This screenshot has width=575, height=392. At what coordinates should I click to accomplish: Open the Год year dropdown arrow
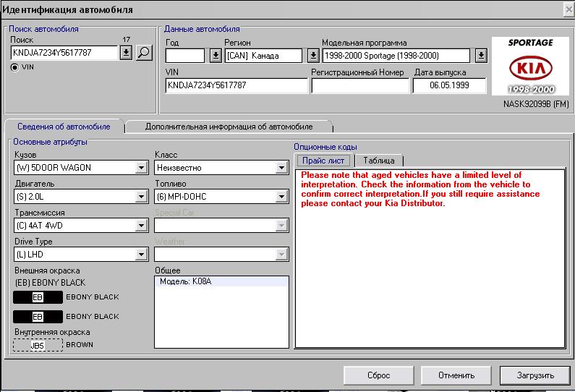(215, 56)
